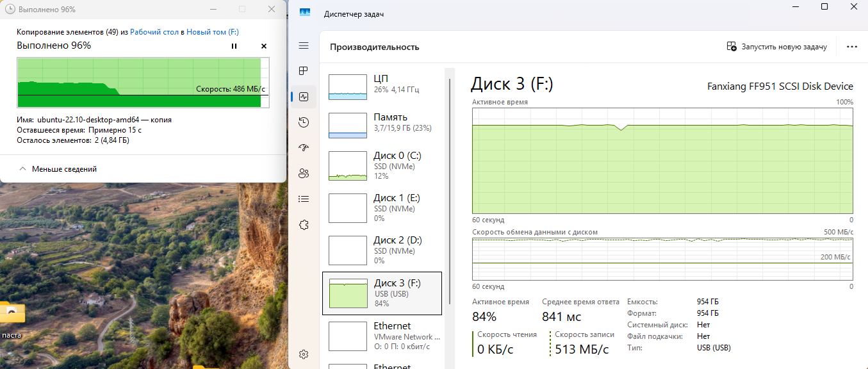This screenshot has height=369, width=868.
Task: Minimize the copy progress dialog
Action: point(212,9)
